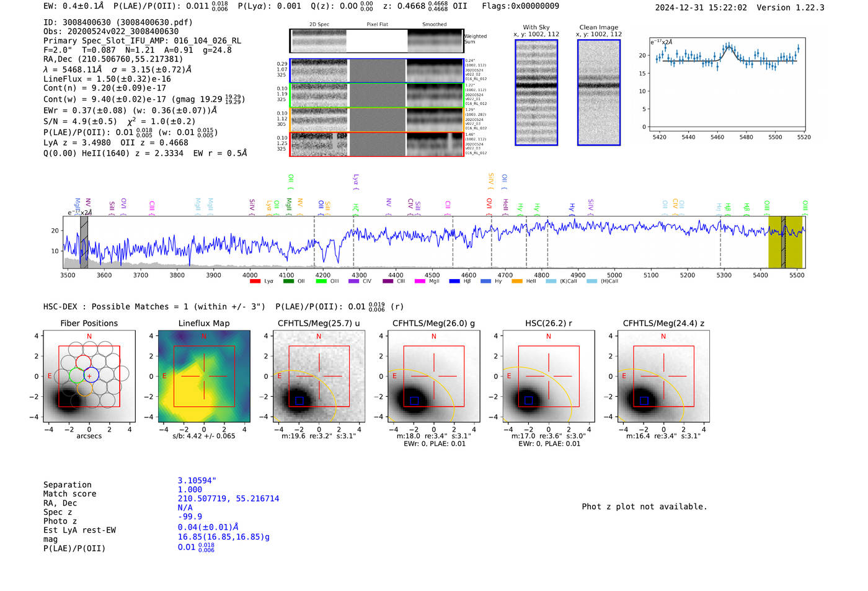Click the Cont(w) gmag 19.29 line
This screenshot has width=868, height=591.
pyautogui.click(x=144, y=99)
